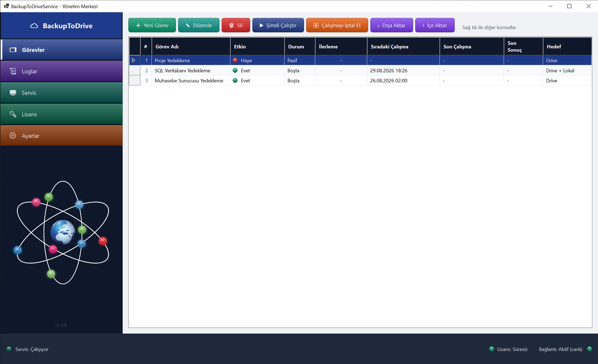Click the Dışa Aktar button

pos(391,25)
